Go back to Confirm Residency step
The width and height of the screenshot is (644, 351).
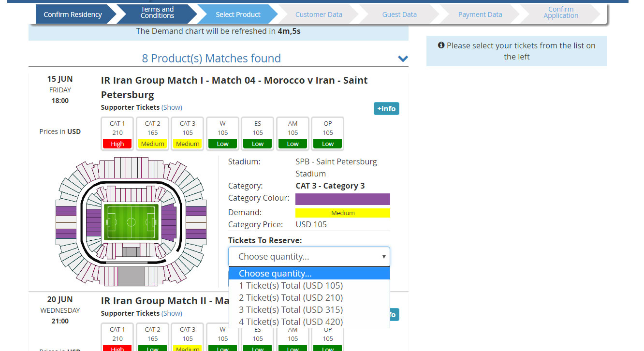[x=73, y=15]
